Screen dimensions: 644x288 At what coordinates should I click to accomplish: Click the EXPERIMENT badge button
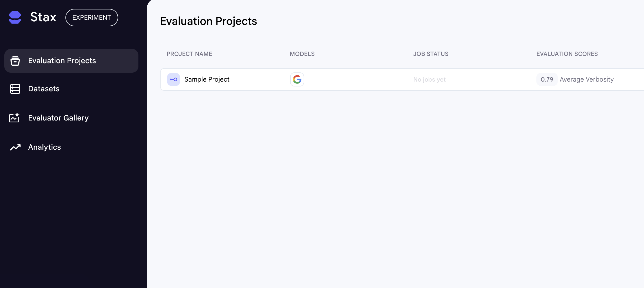tap(92, 18)
